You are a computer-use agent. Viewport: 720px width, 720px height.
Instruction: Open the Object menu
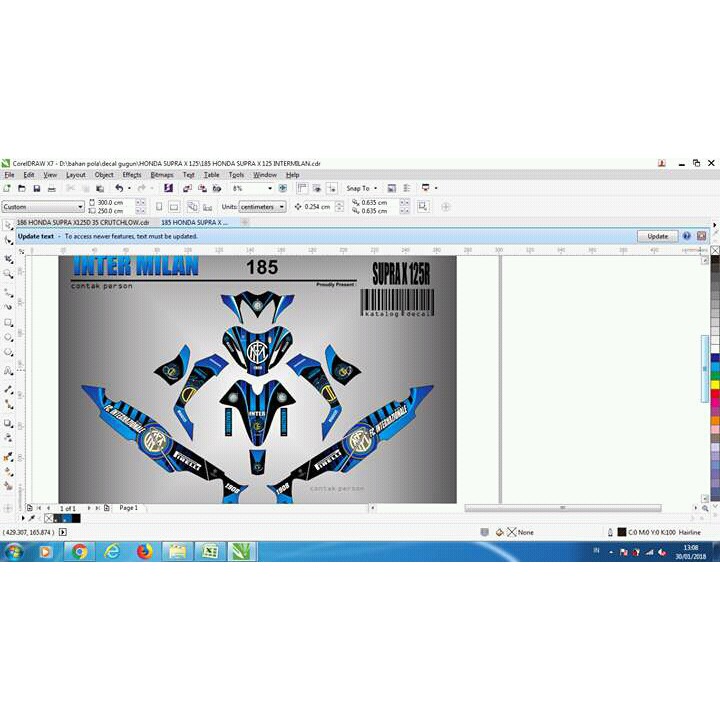[104, 175]
